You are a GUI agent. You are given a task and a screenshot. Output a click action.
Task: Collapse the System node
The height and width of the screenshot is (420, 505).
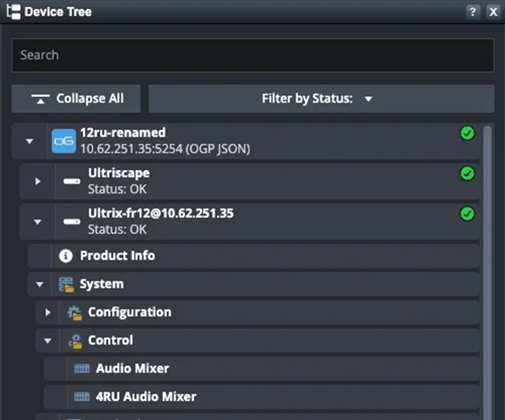coord(39,284)
